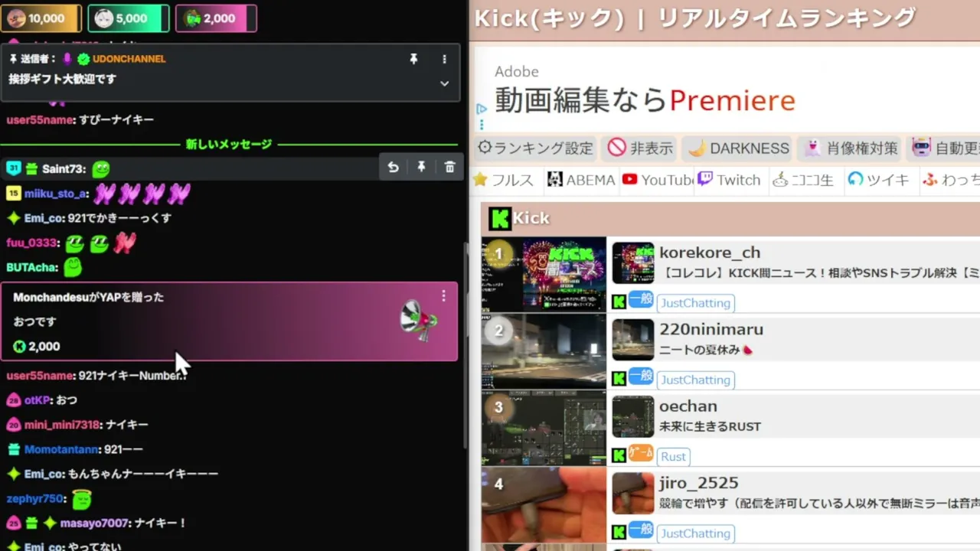Select the 10,000 gift amount button

tap(41, 18)
